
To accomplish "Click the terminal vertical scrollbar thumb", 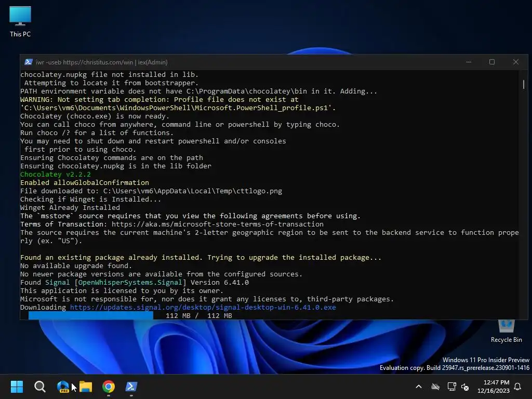I will coord(524,84).
